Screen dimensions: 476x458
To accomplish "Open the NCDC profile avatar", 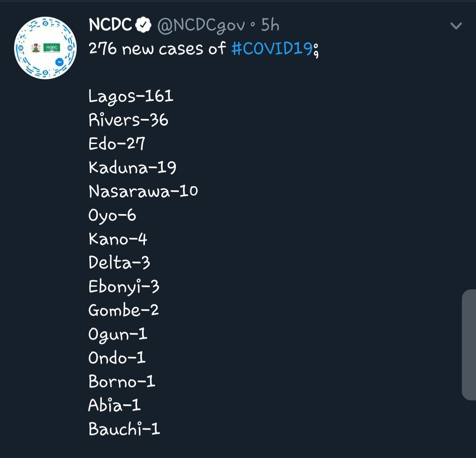I will point(45,48).
